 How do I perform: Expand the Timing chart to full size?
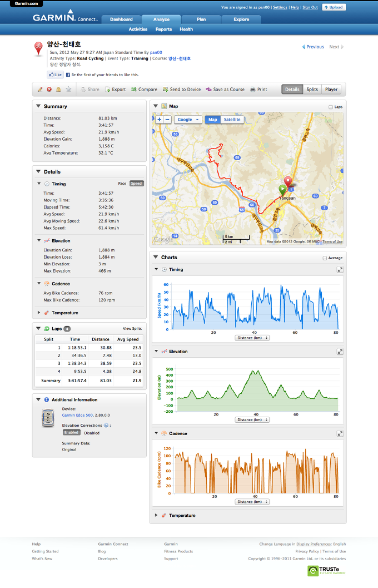[340, 270]
